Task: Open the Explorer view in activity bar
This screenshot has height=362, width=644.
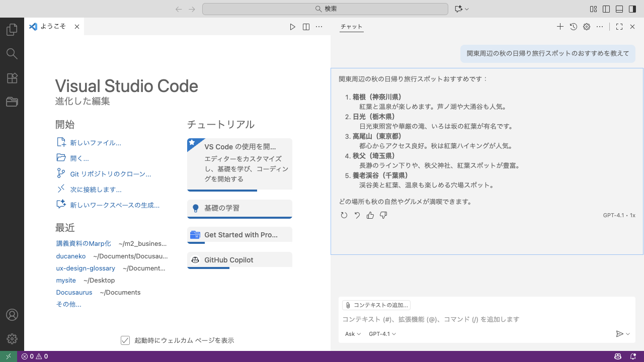Action: tap(12, 30)
